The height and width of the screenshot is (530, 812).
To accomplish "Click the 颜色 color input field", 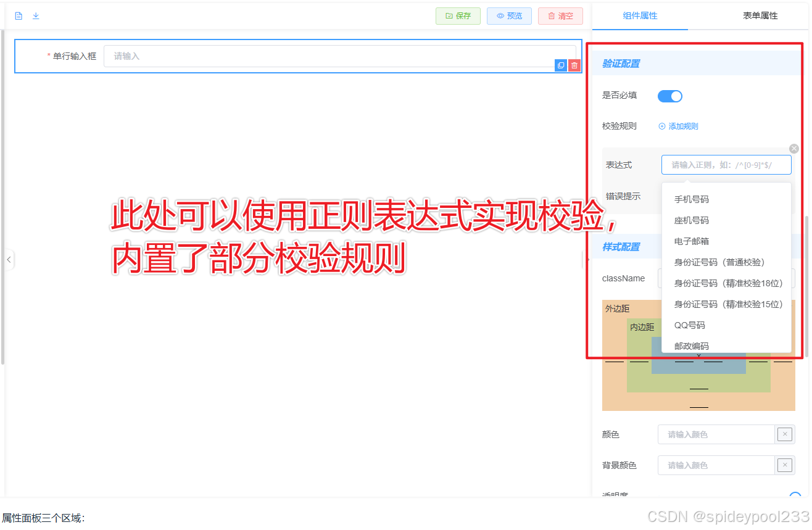I will (716, 434).
